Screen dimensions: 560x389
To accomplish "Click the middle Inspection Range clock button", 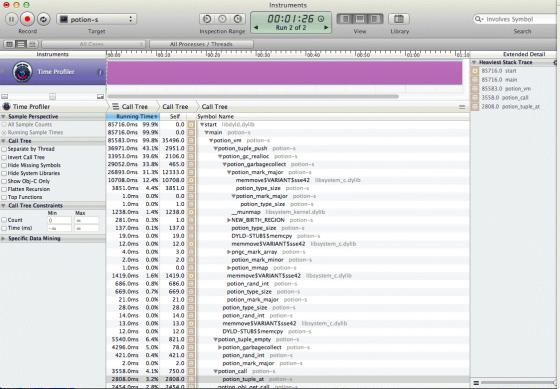I will point(222,19).
